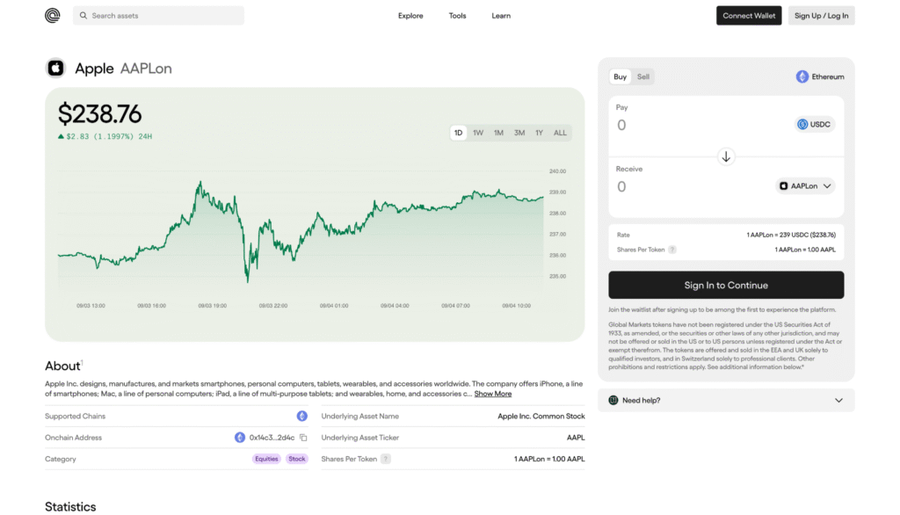Switch chart range to 1M
Viewport: 900px width, 515px height.
[499, 133]
